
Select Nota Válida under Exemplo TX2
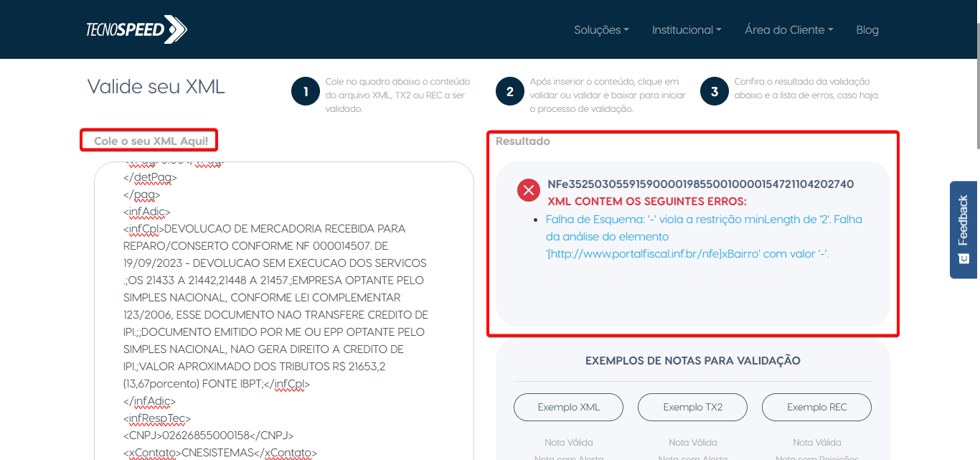pyautogui.click(x=692, y=442)
